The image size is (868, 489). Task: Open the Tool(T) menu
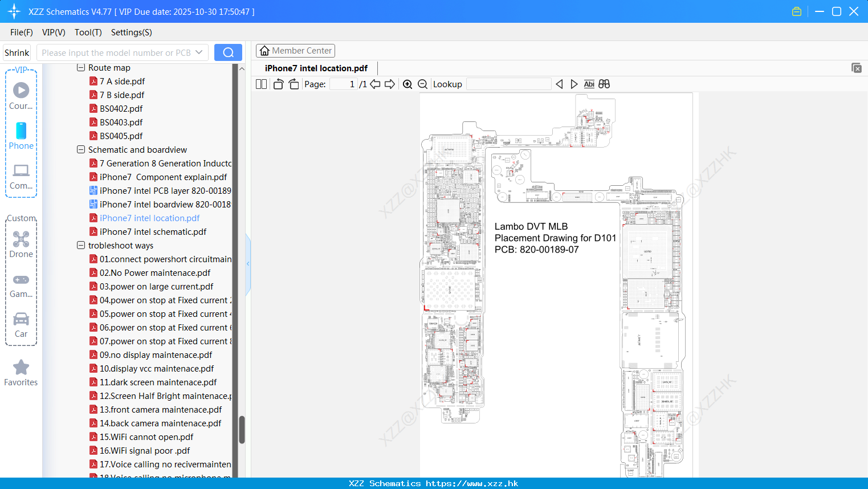tap(88, 32)
